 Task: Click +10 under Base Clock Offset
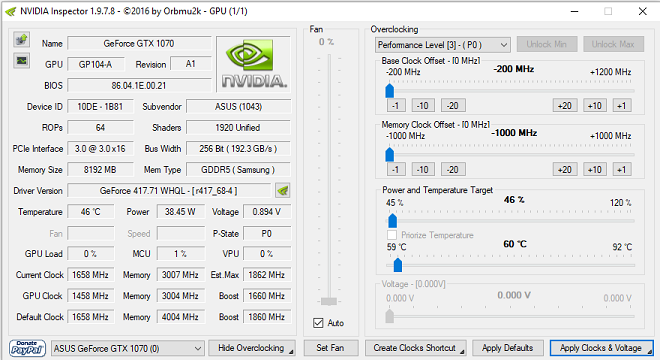(x=595, y=106)
